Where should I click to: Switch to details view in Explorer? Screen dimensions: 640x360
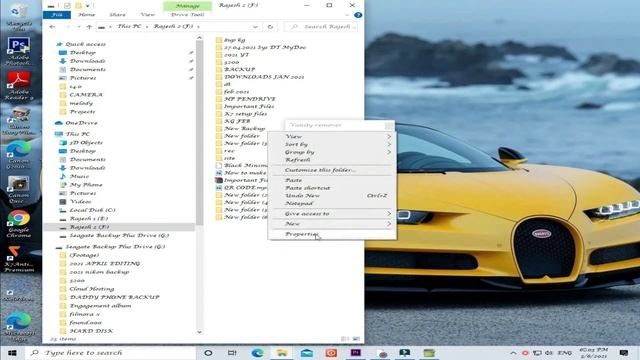pos(345,339)
